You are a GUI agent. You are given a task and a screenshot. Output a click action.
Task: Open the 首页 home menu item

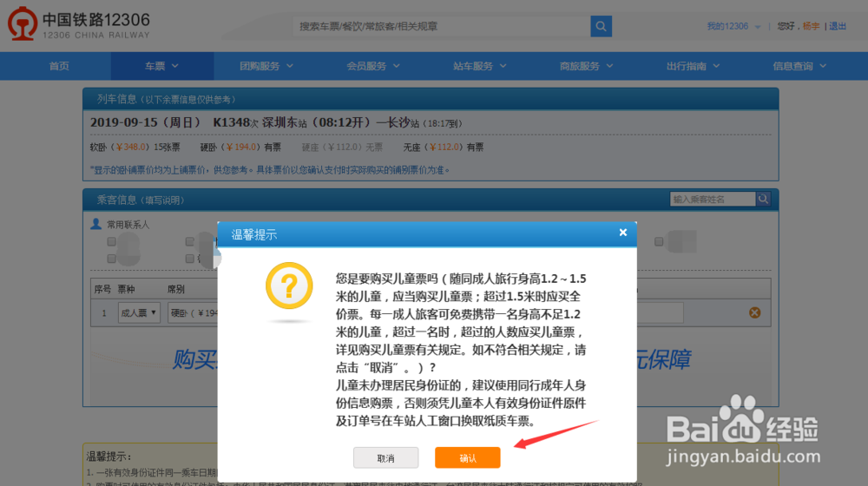(x=59, y=66)
